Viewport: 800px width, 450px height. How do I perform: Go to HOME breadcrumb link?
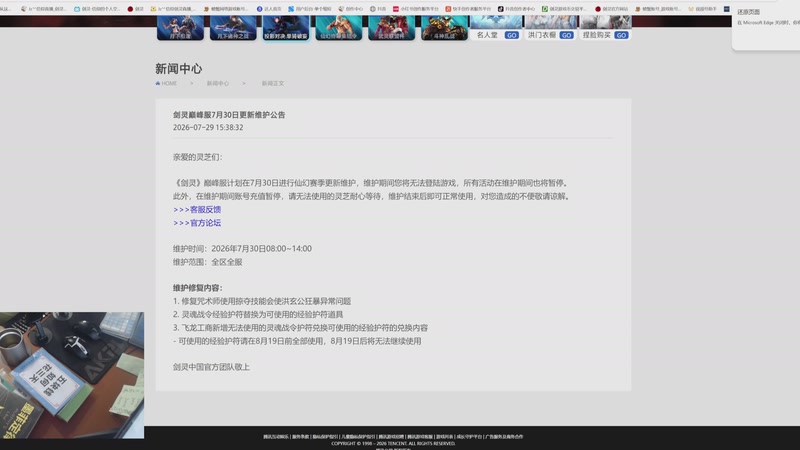[169, 83]
